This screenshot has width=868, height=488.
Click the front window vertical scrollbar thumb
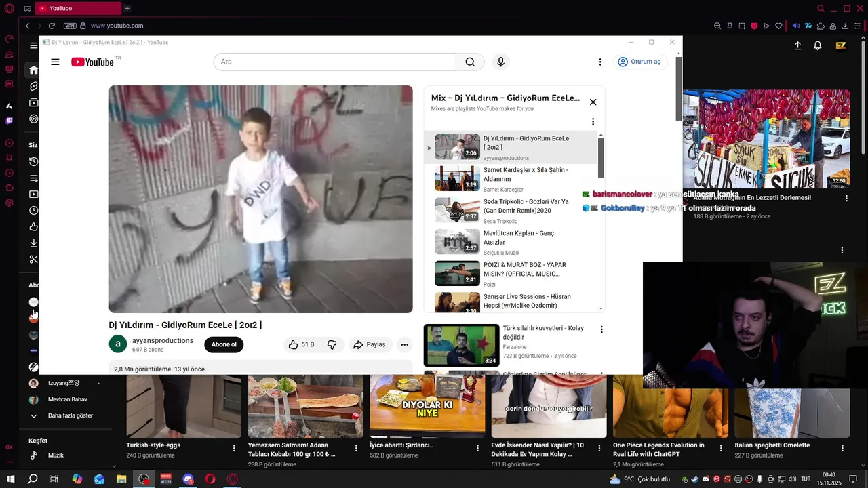(679, 88)
